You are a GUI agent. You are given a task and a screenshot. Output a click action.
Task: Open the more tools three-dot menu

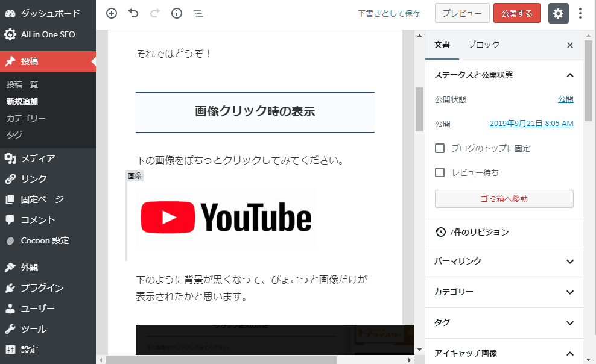click(580, 13)
